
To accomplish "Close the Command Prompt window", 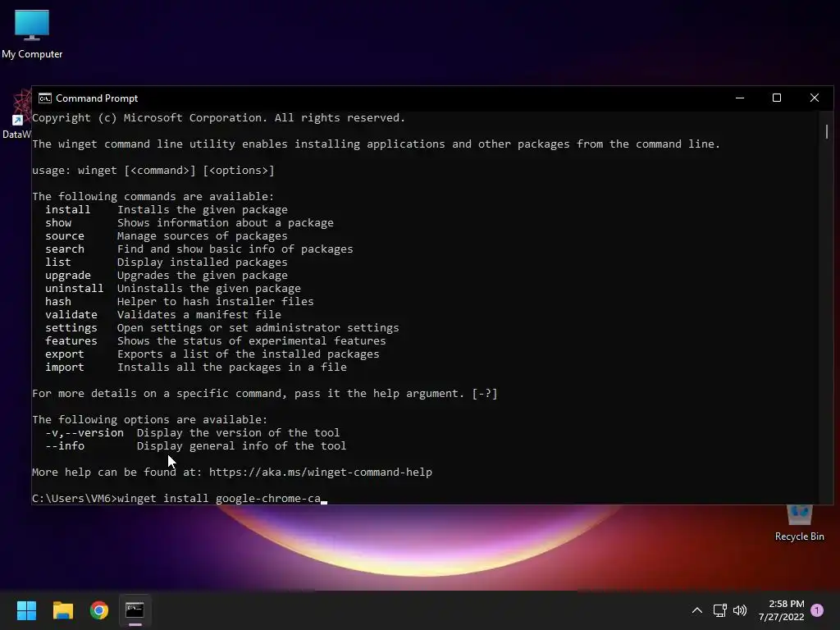I will tap(815, 98).
